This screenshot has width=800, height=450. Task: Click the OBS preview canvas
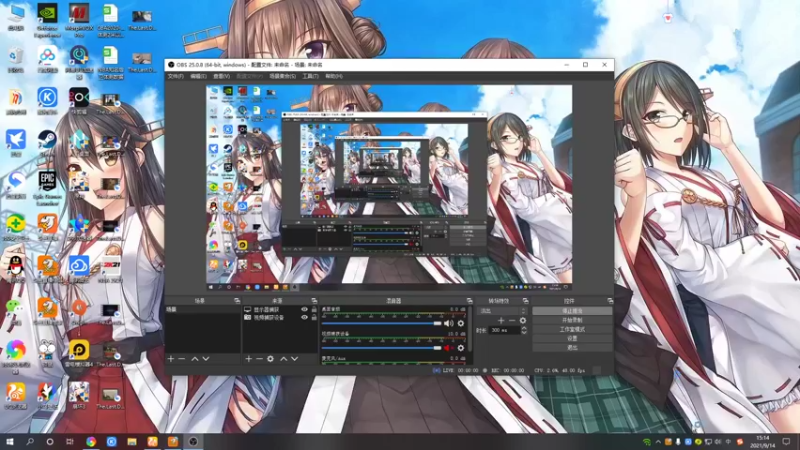click(x=389, y=188)
